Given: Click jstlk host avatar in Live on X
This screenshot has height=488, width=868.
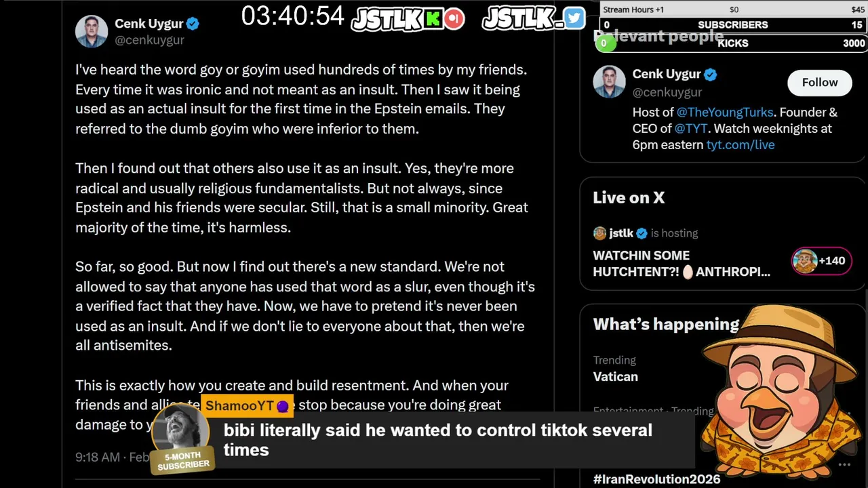Looking at the screenshot, I should click(599, 233).
